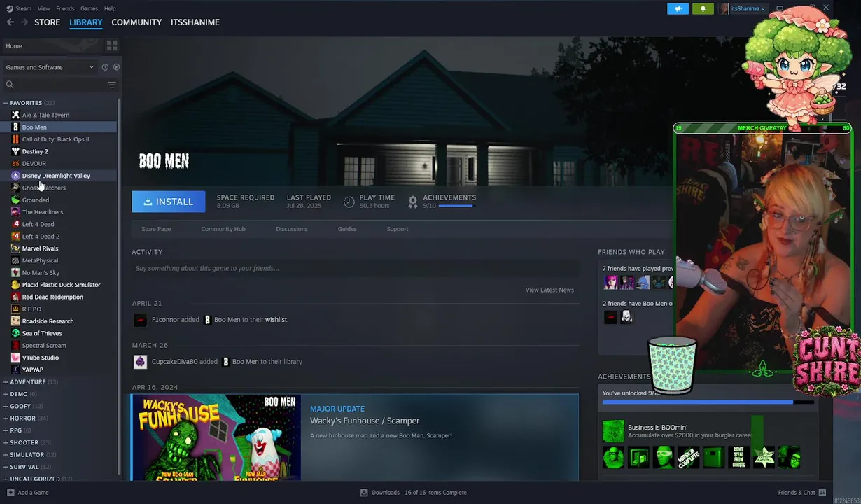Expand the GOOFY category

tap(6, 406)
